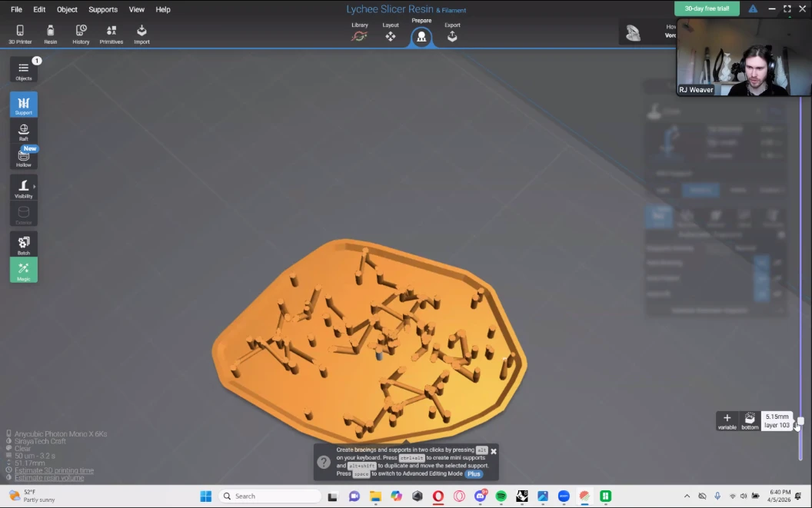Switch to the Export tab
812x508 pixels.
click(452, 34)
